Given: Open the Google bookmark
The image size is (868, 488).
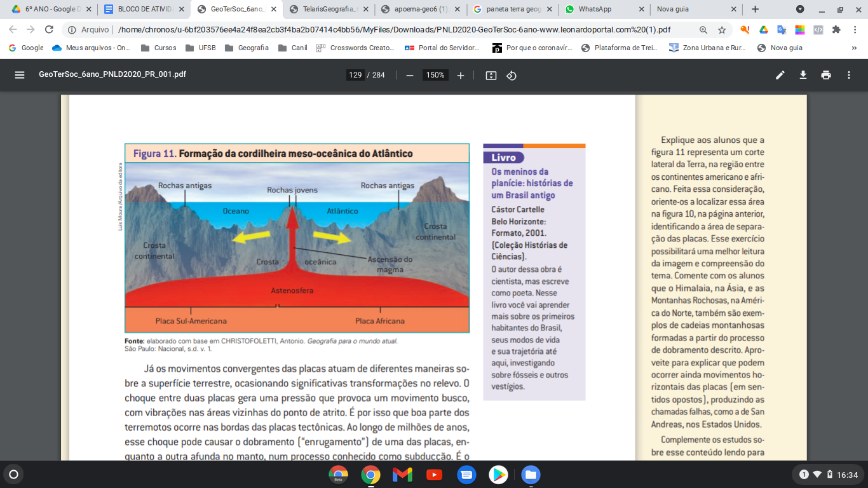Looking at the screenshot, I should tap(25, 48).
